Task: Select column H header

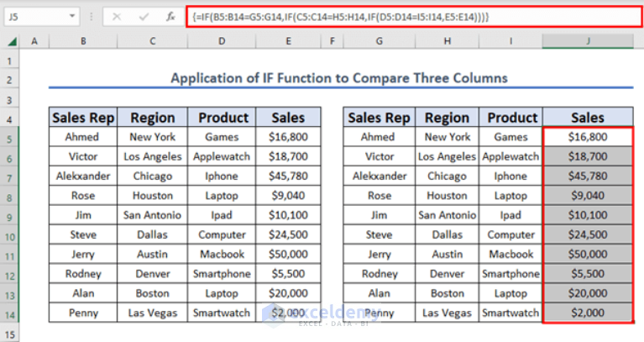Action: pos(447,41)
